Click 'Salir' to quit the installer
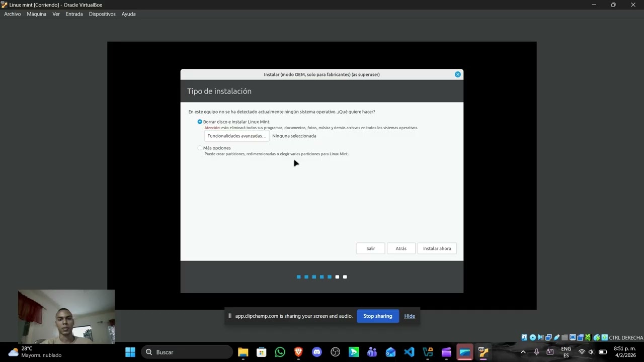644x362 pixels. (x=371, y=248)
